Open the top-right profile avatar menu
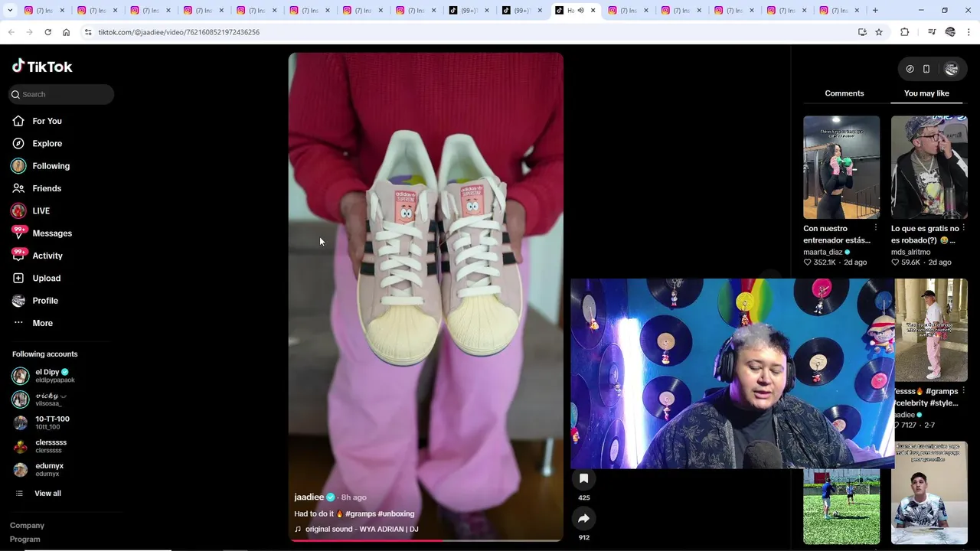Viewport: 980px width, 551px height. pyautogui.click(x=952, y=69)
